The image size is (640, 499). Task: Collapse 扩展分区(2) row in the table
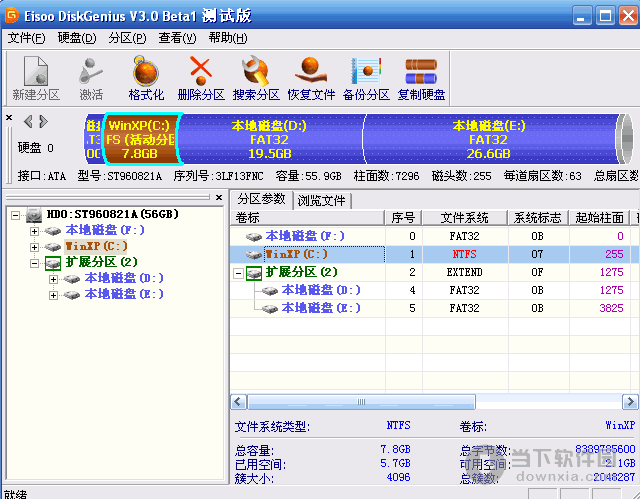[x=238, y=273]
